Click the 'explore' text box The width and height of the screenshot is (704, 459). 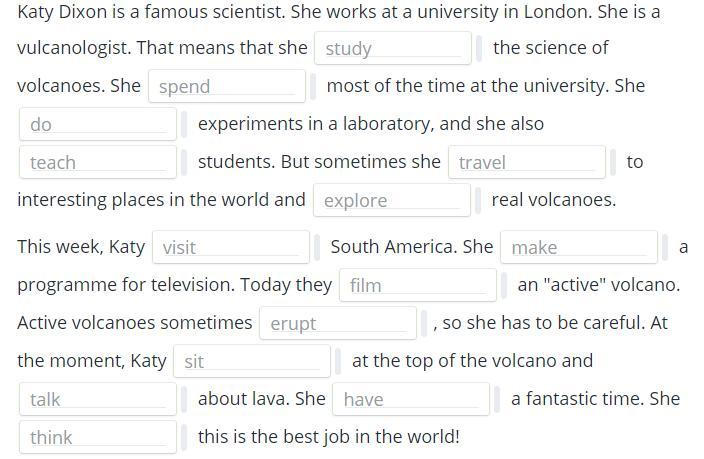(x=392, y=200)
